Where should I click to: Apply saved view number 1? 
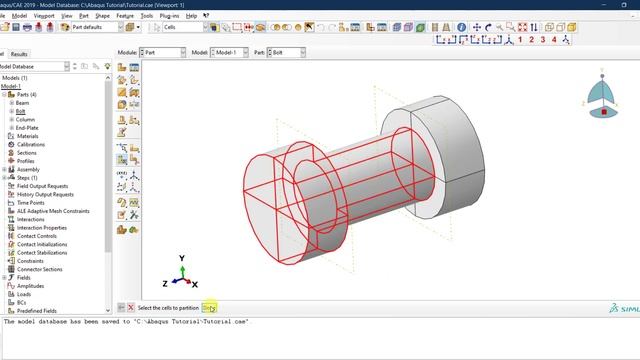(520, 40)
